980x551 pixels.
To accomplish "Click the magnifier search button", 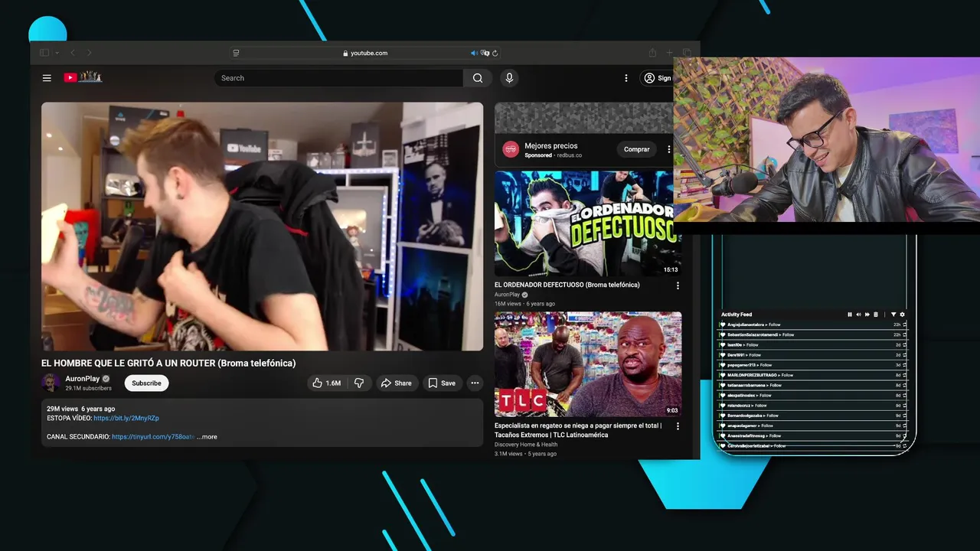I will 478,78.
